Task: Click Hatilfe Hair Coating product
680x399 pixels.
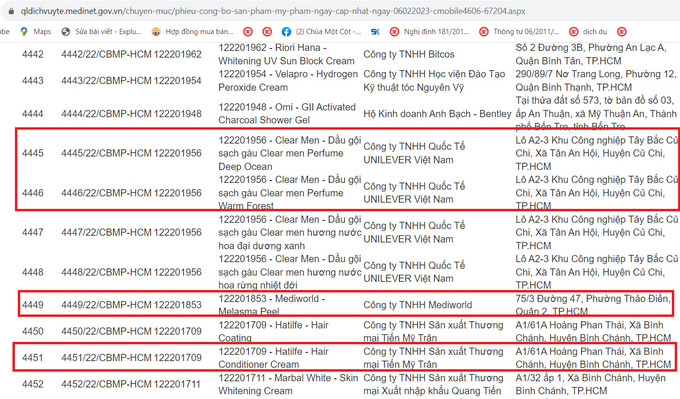Action: 273,331
